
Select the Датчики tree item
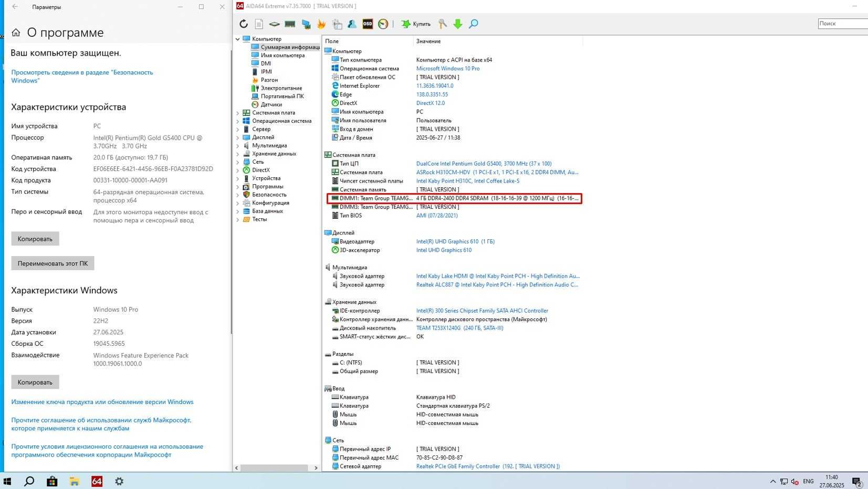266,104
